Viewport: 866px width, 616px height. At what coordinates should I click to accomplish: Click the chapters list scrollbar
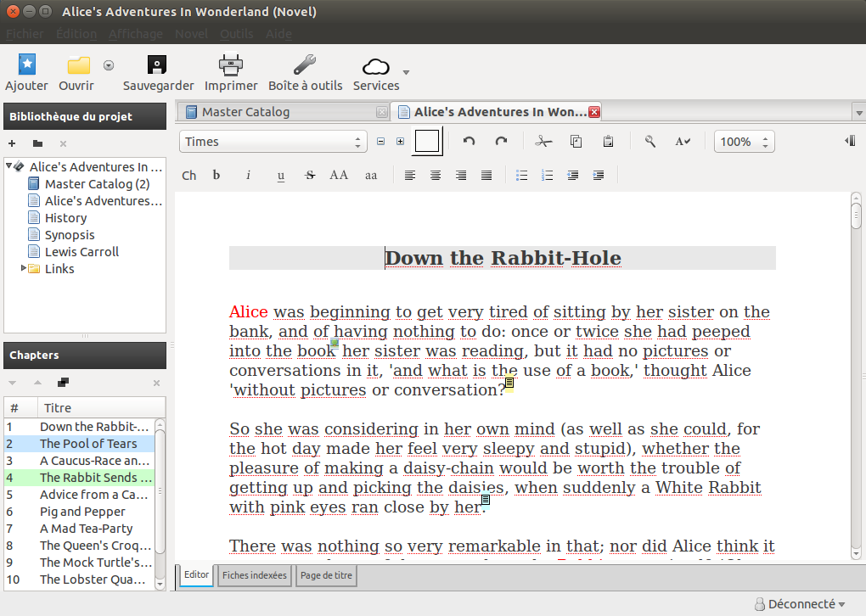(x=160, y=504)
